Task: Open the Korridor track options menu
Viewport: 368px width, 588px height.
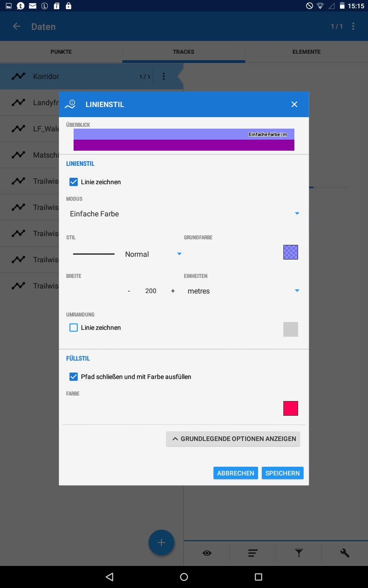Action: pyautogui.click(x=163, y=77)
